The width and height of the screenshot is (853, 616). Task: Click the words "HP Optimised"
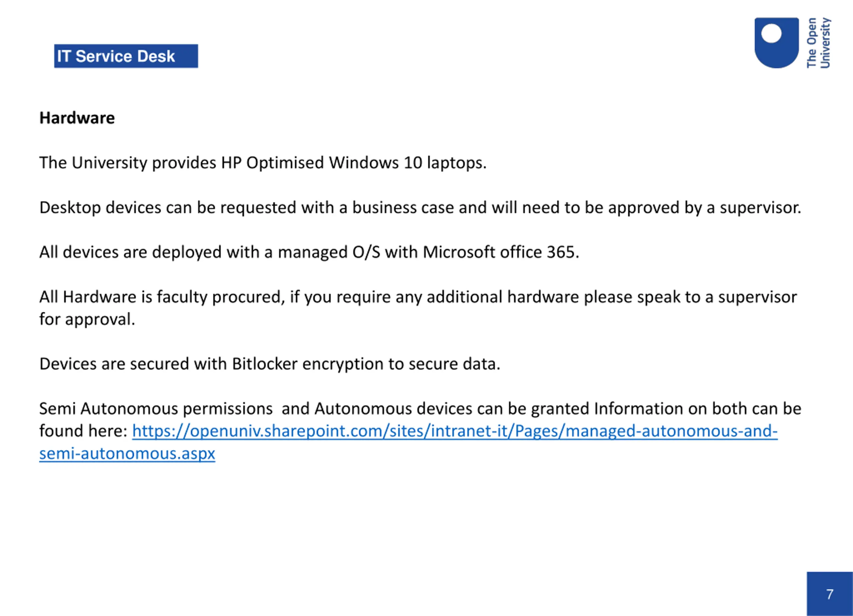(x=272, y=163)
